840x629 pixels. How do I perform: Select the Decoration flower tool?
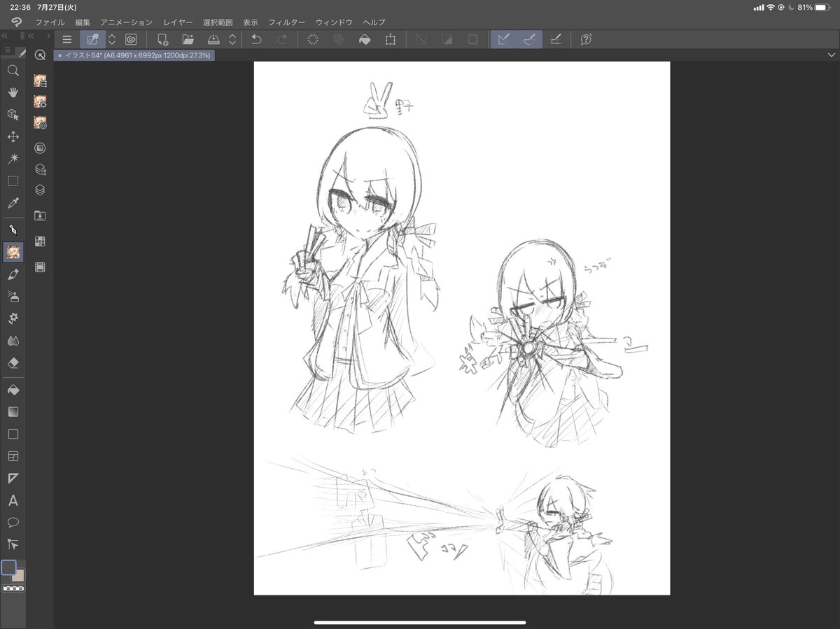[13, 318]
